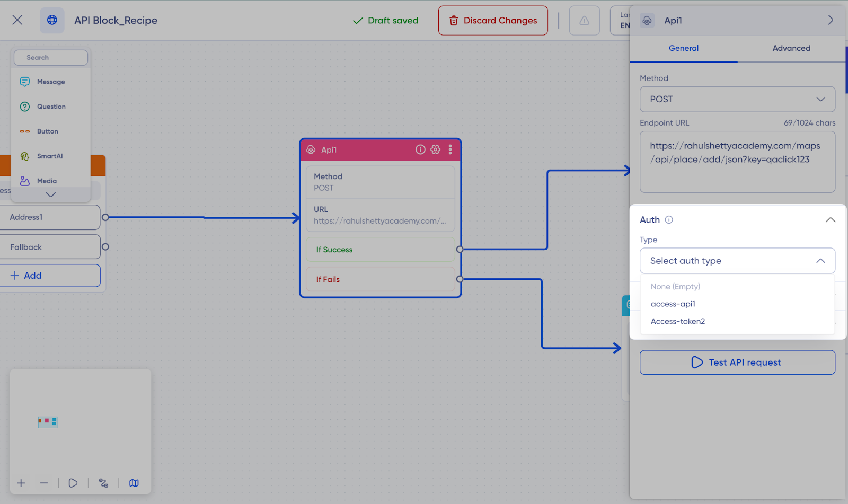The image size is (848, 504).
Task: Switch to the General tab
Action: click(684, 48)
